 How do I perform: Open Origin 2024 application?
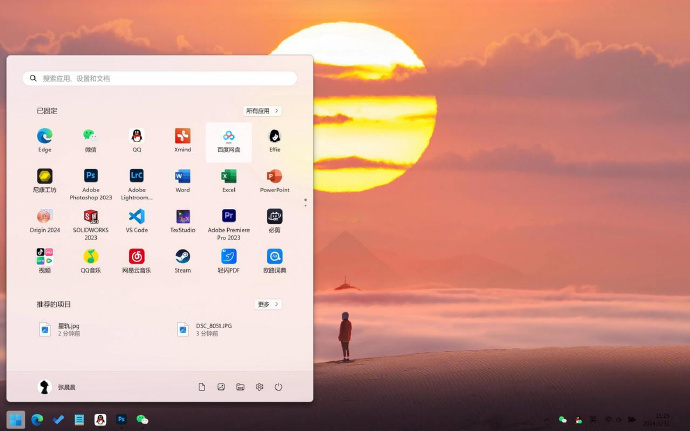(x=45, y=216)
